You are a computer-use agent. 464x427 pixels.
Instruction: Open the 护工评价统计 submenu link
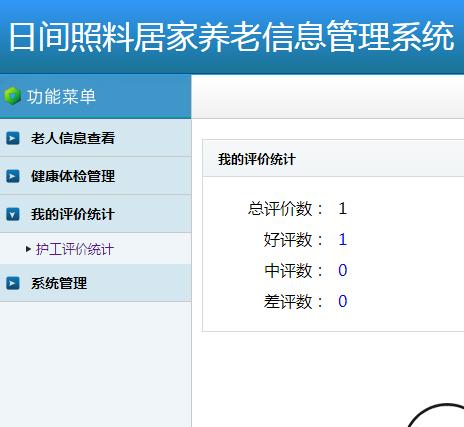75,249
